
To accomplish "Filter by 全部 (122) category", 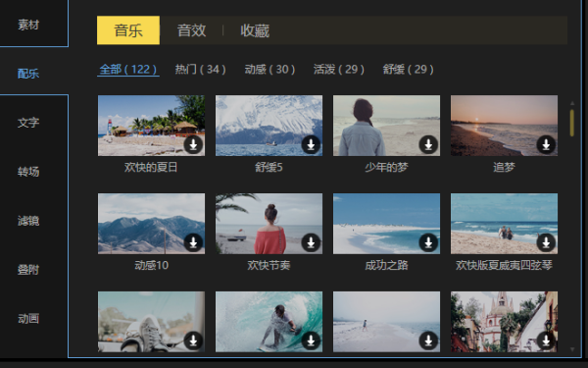I will (x=128, y=70).
